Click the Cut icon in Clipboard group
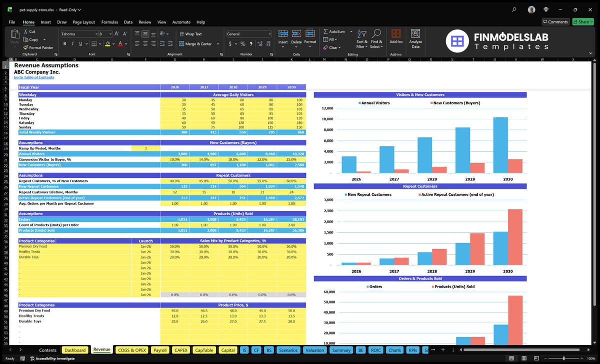 pos(25,31)
